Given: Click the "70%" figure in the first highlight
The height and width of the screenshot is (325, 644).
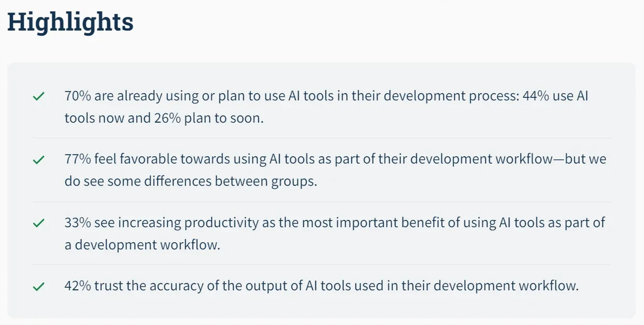Looking at the screenshot, I should tap(77, 97).
